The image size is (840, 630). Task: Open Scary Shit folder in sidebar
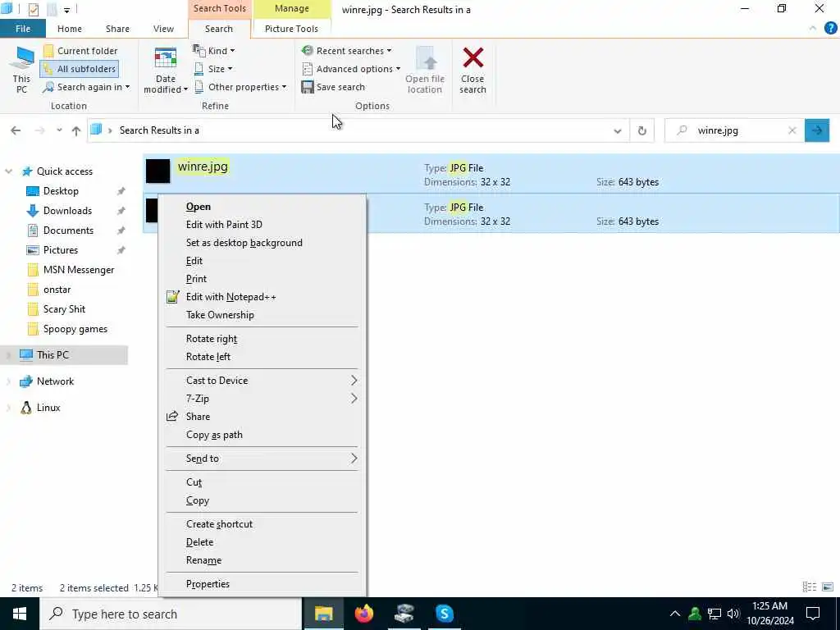pyautogui.click(x=64, y=309)
